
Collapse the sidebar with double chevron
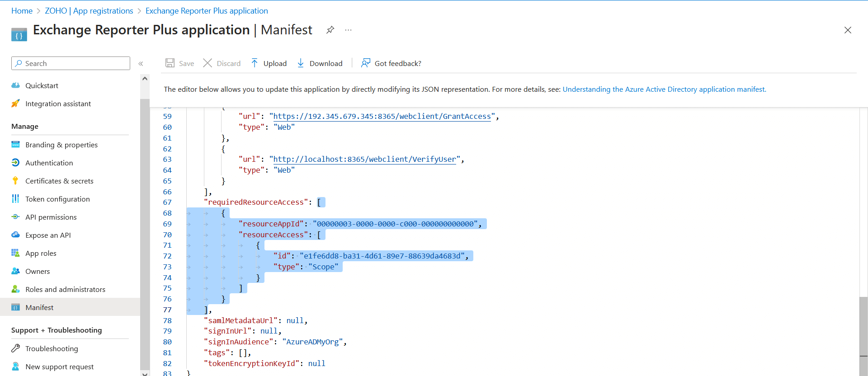click(141, 64)
